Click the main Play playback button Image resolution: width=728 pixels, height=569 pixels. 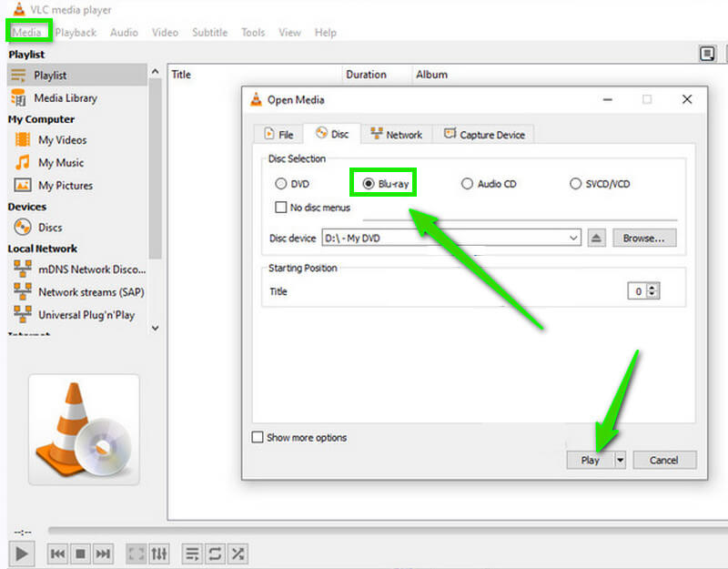click(21, 554)
